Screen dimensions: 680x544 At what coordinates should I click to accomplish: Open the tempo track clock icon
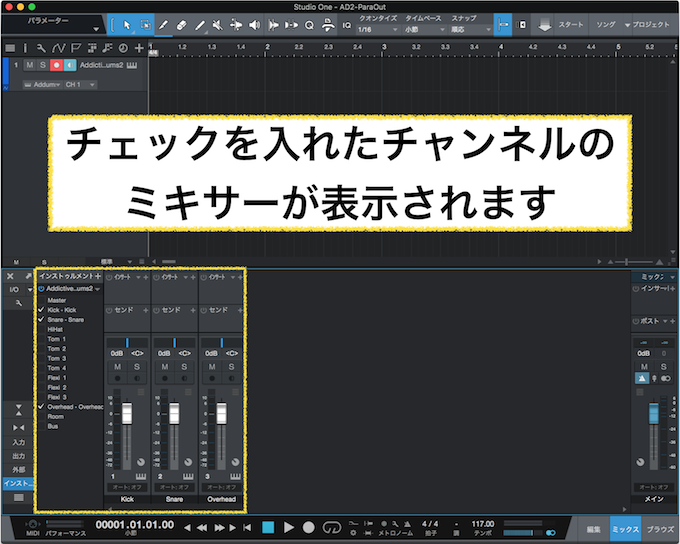point(123,48)
